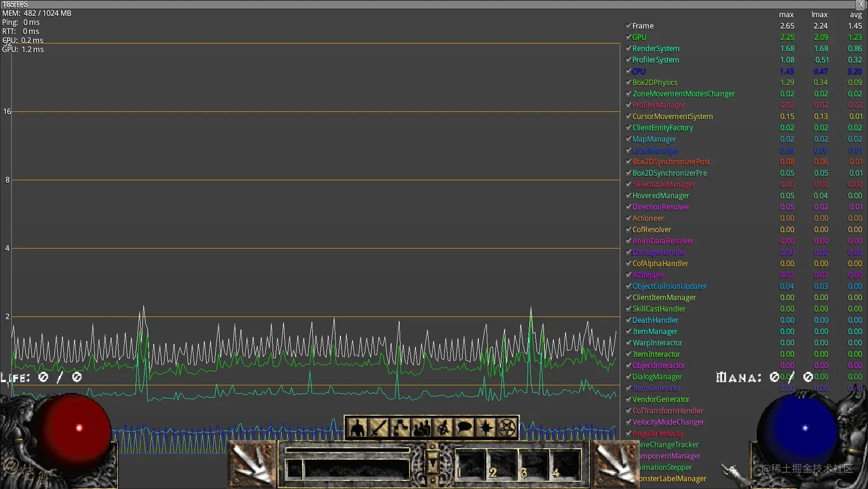868x489 pixels.
Task: Toggle the ProfilerSystem checkbox
Action: click(x=629, y=60)
